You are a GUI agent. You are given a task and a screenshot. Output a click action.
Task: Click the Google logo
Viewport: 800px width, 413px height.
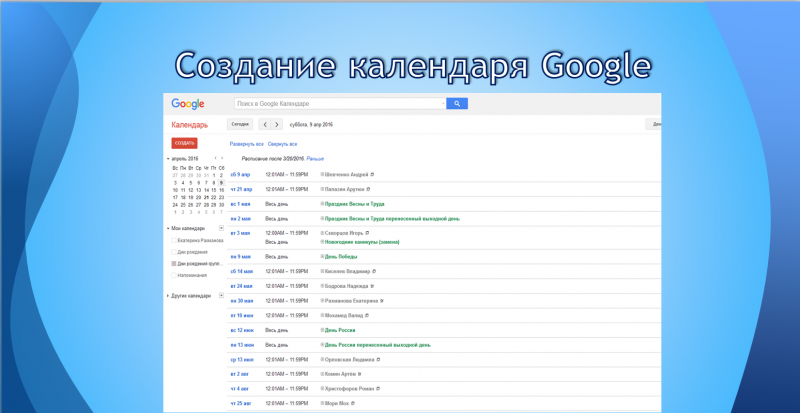188,104
